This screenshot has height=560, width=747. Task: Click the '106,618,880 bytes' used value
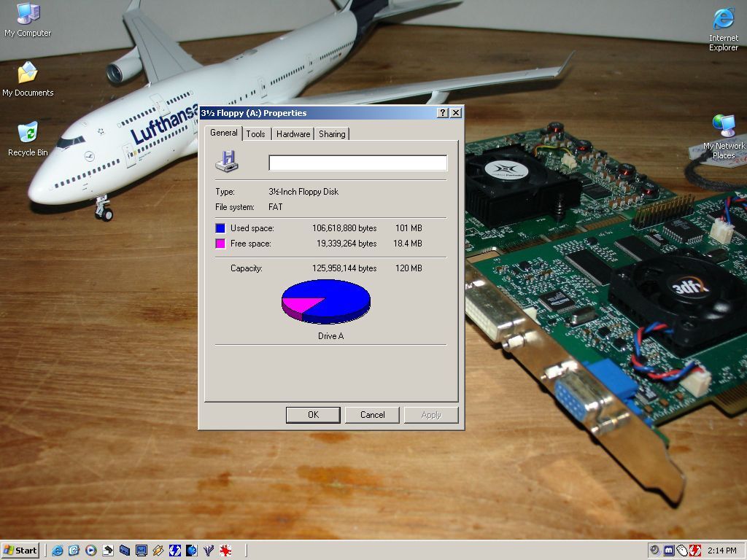click(344, 228)
